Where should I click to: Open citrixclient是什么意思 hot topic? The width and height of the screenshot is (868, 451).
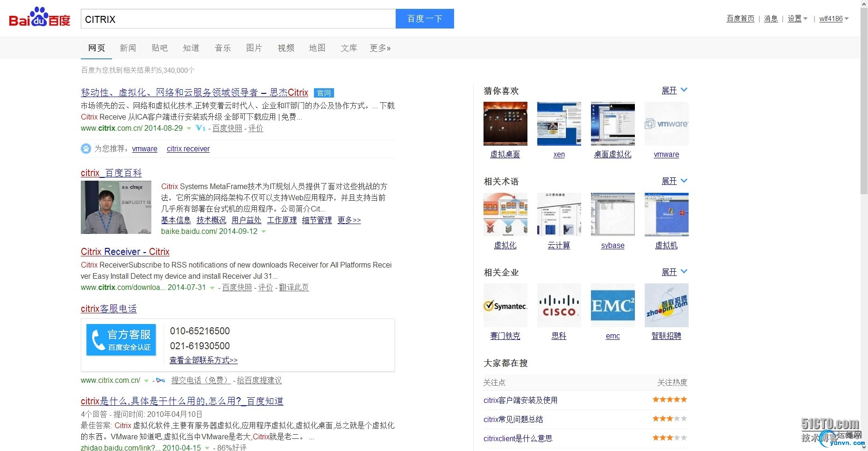tap(518, 438)
